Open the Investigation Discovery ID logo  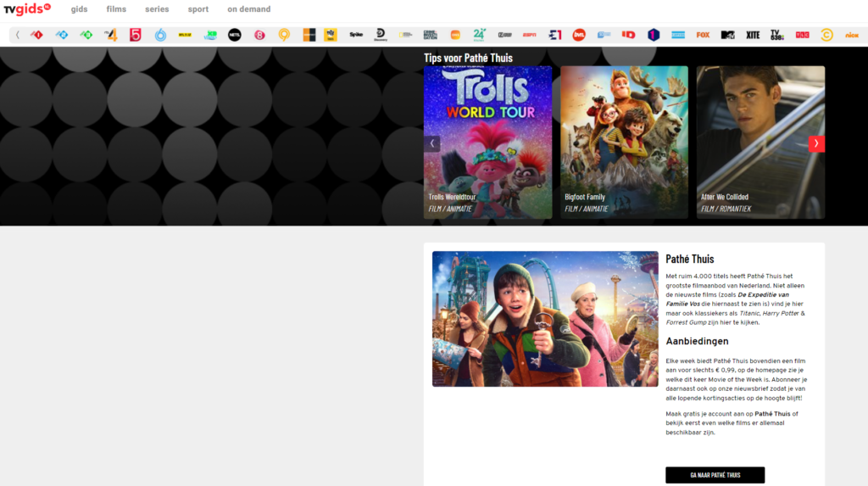click(628, 35)
